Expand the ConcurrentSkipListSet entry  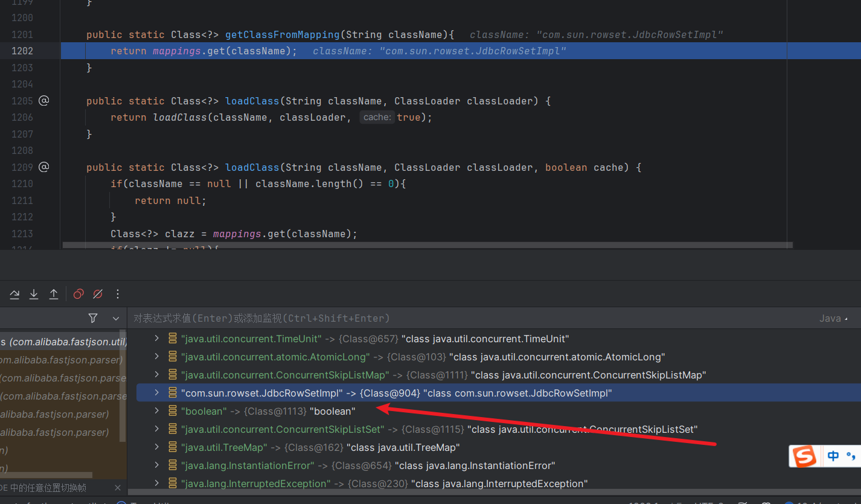[x=156, y=429]
